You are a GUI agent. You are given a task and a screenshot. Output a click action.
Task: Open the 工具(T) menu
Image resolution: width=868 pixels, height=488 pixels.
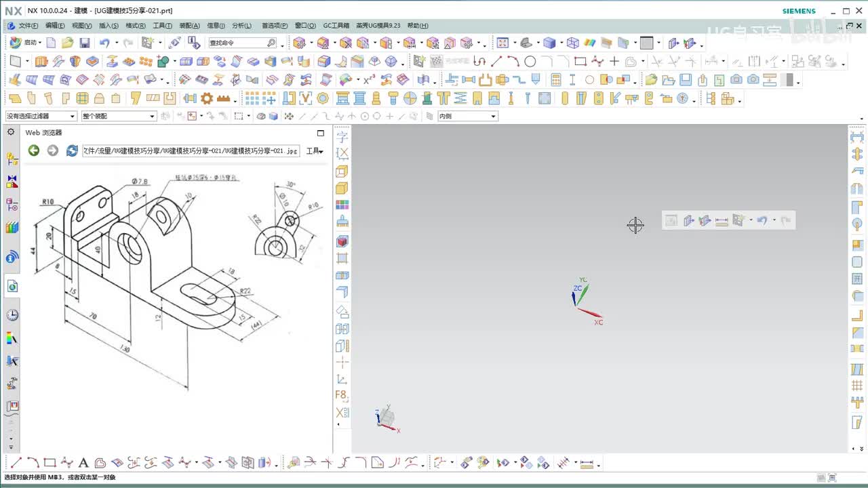click(x=163, y=26)
